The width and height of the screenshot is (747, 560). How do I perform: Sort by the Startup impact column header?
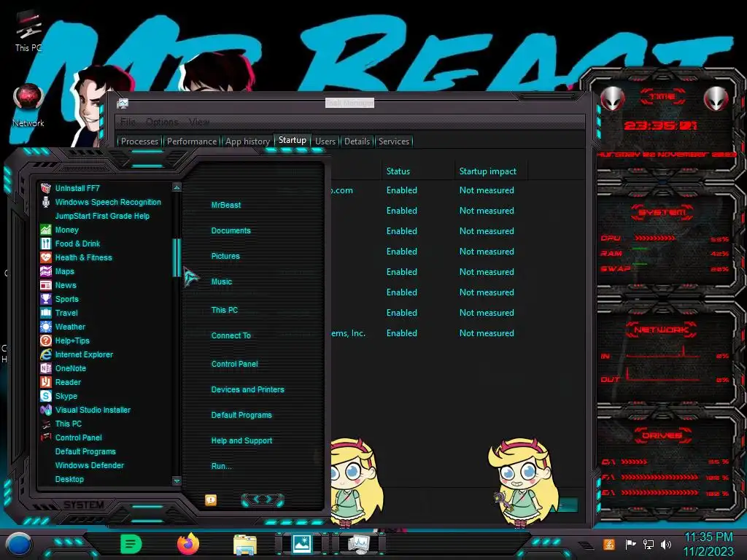pyautogui.click(x=487, y=171)
